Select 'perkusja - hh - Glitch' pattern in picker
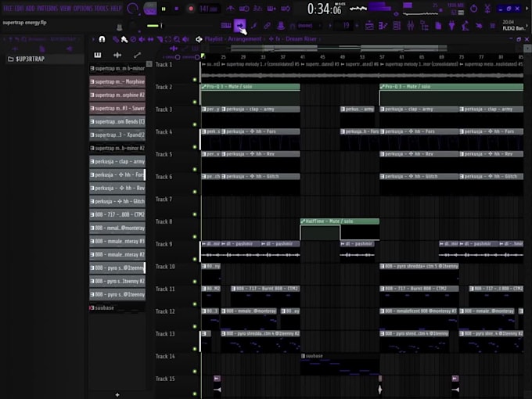532x399 pixels. 117,201
